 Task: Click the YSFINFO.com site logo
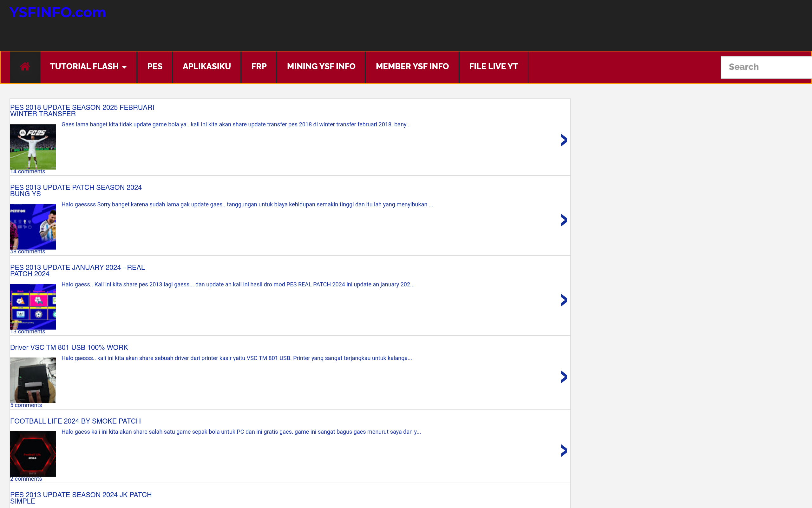[58, 12]
